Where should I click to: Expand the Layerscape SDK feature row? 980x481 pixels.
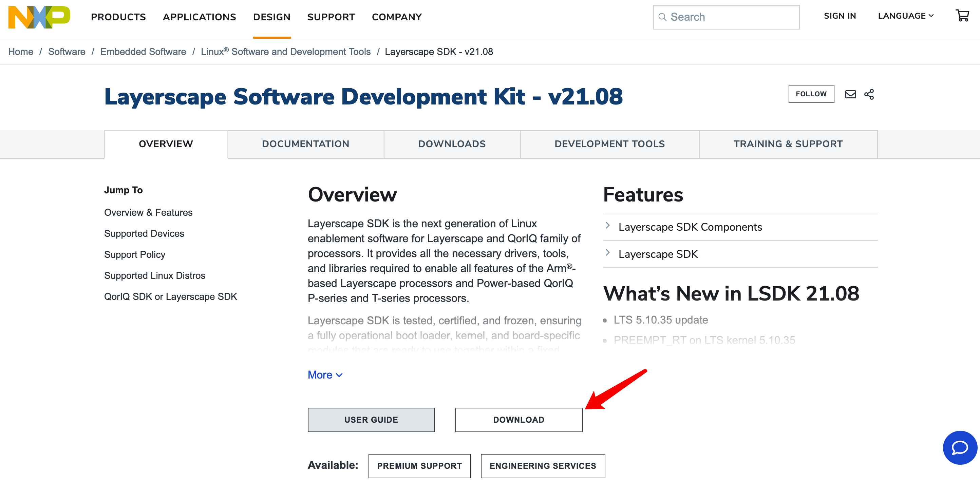pos(658,254)
